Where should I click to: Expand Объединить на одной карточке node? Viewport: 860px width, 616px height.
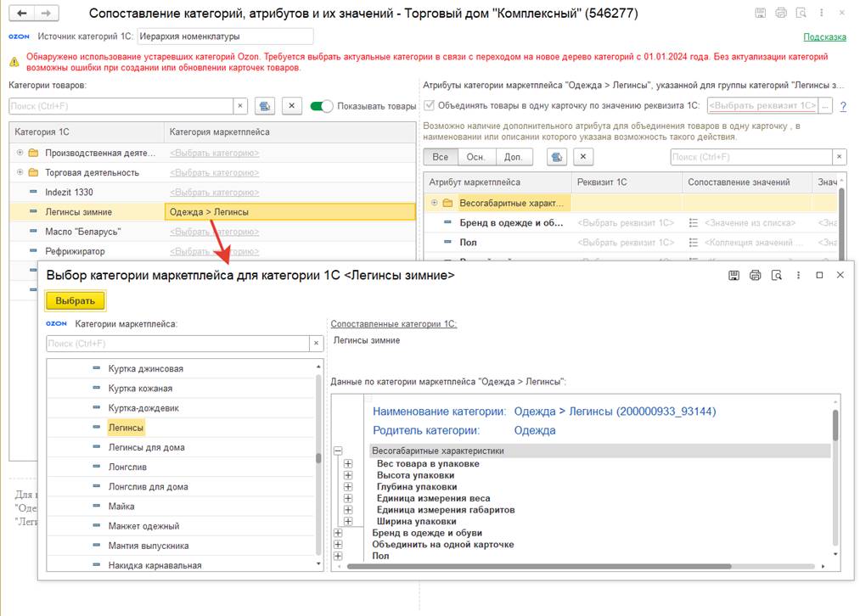pos(338,544)
